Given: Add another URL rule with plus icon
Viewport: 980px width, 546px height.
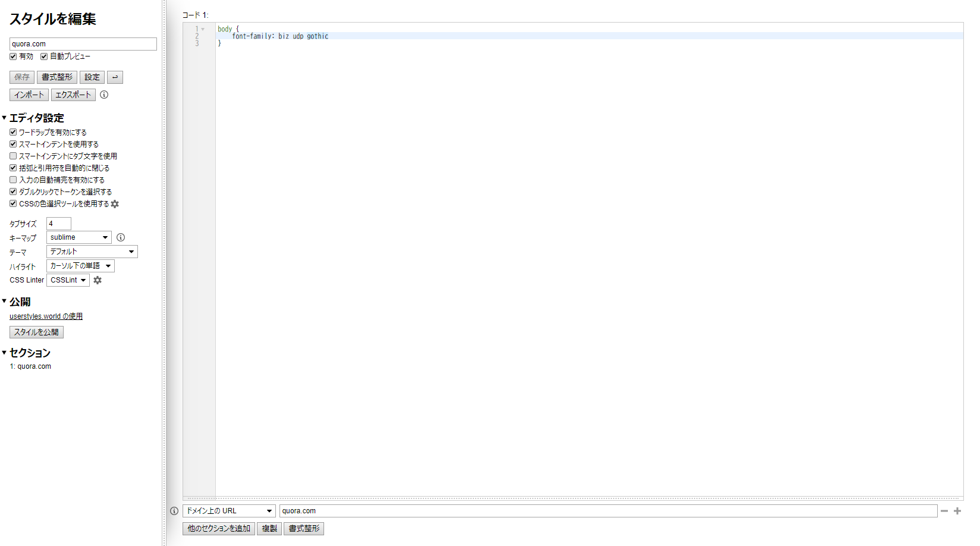Looking at the screenshot, I should 957,511.
